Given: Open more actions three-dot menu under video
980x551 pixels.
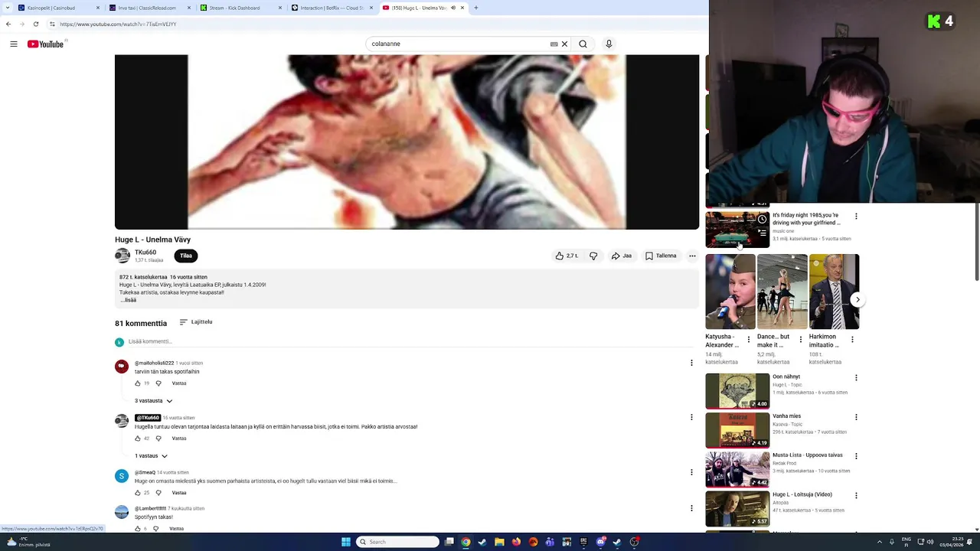Looking at the screenshot, I should coord(692,256).
